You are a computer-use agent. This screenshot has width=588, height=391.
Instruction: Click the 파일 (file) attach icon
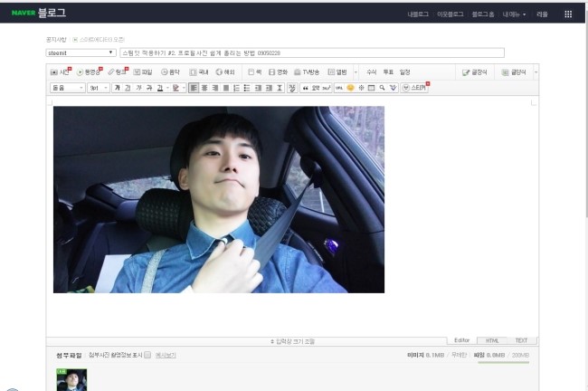point(143,72)
